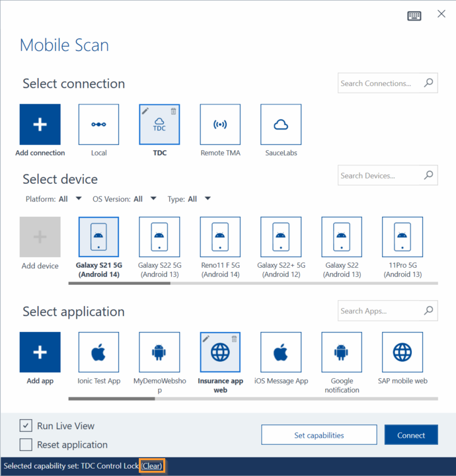Open the Platform filter dropdown
Image resolution: width=456 pixels, height=476 pixels.
[79, 198]
